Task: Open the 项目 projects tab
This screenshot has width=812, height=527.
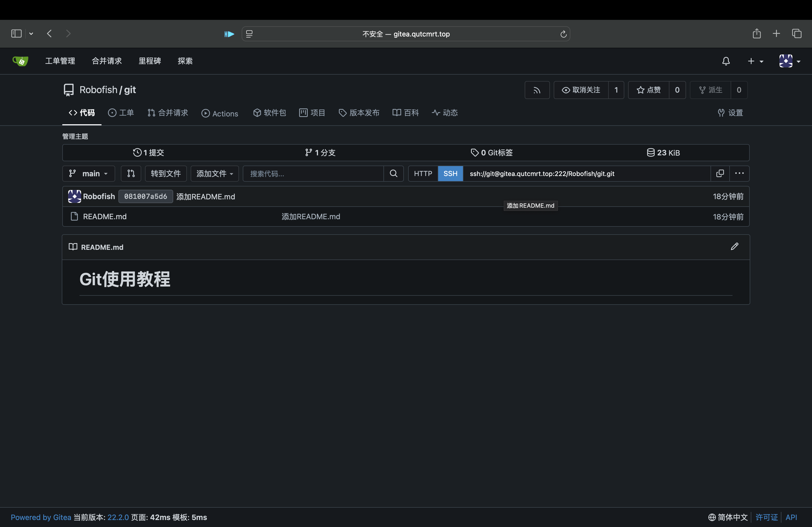Action: (312, 113)
